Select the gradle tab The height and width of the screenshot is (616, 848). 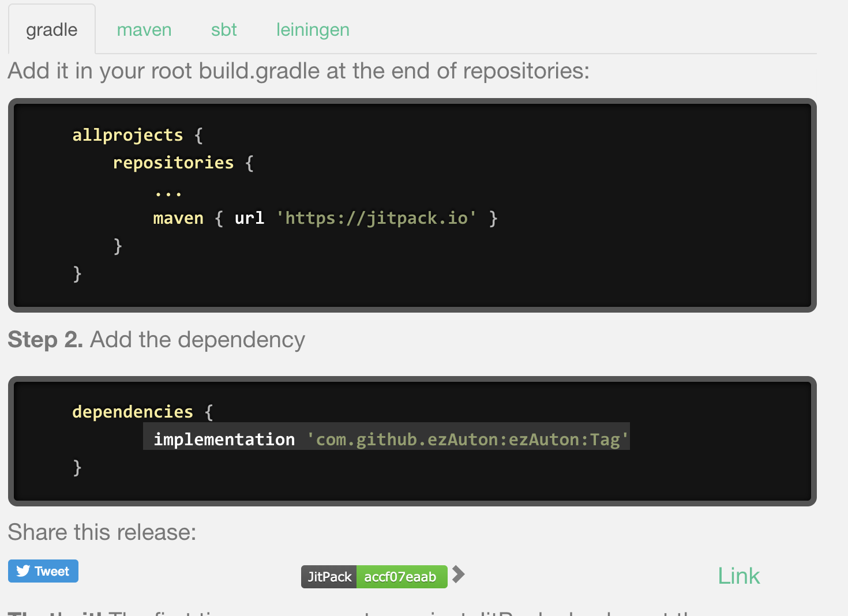(x=52, y=29)
